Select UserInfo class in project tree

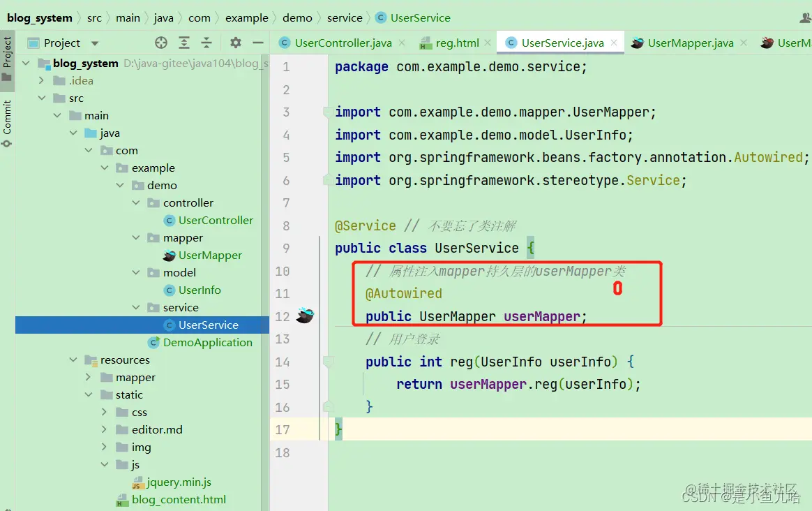coord(200,290)
